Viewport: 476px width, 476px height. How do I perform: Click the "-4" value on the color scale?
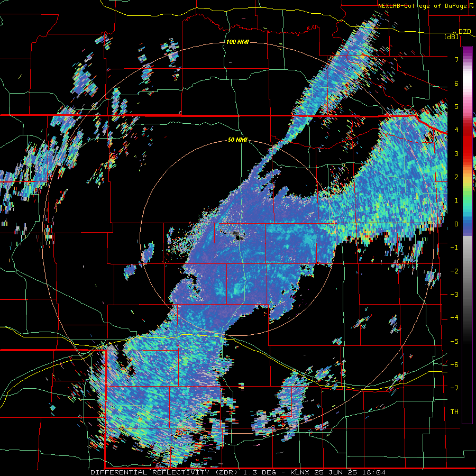[x=454, y=317]
